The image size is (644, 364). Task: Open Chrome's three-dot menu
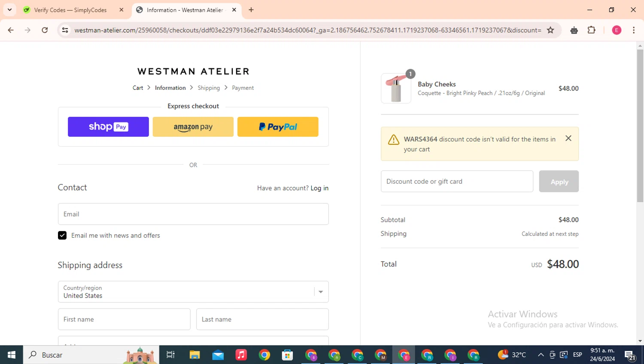point(634,30)
